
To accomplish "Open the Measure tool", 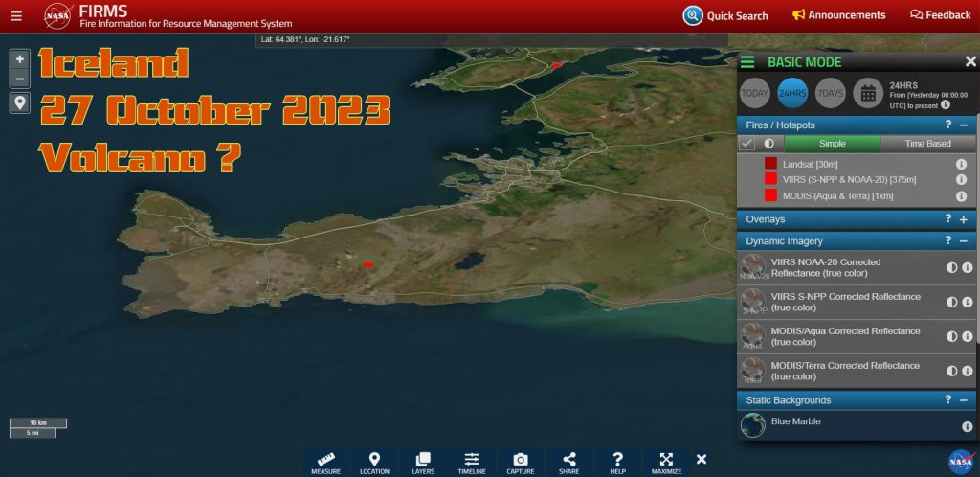I will click(x=325, y=463).
